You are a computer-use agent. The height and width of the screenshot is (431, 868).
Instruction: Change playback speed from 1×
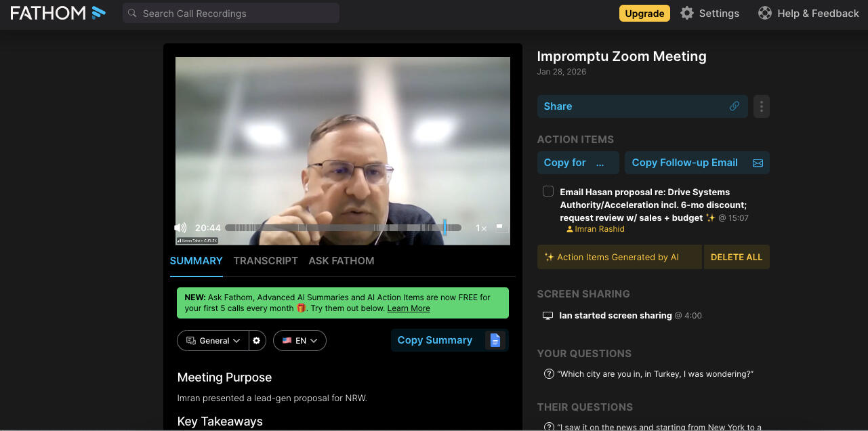click(480, 228)
